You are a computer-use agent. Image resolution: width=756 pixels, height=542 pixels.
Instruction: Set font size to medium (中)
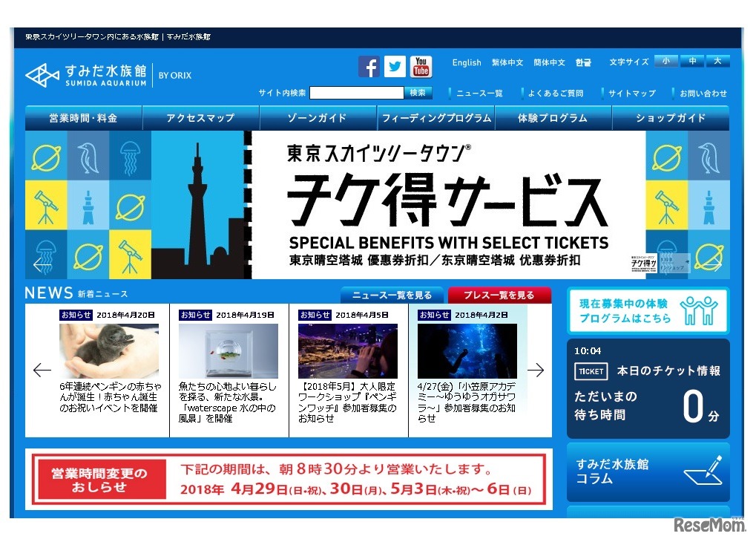click(692, 62)
